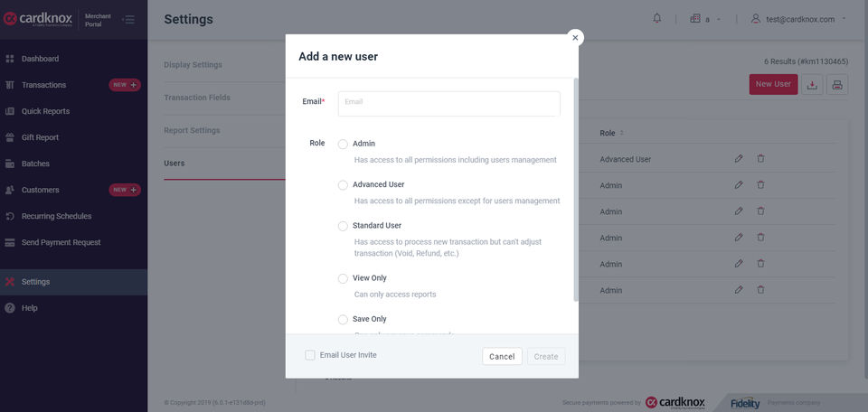Image resolution: width=868 pixels, height=412 pixels.
Task: Click the New User button
Action: pos(773,84)
